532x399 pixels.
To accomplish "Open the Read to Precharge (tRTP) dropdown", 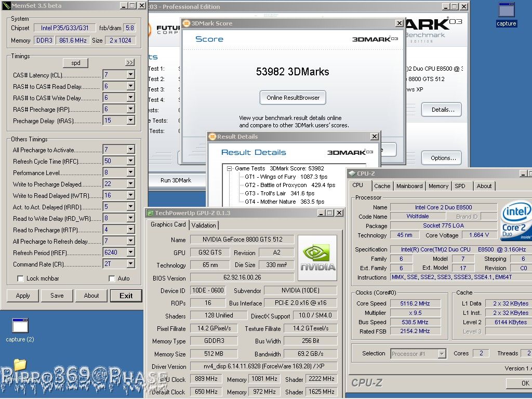I will 130,229.
